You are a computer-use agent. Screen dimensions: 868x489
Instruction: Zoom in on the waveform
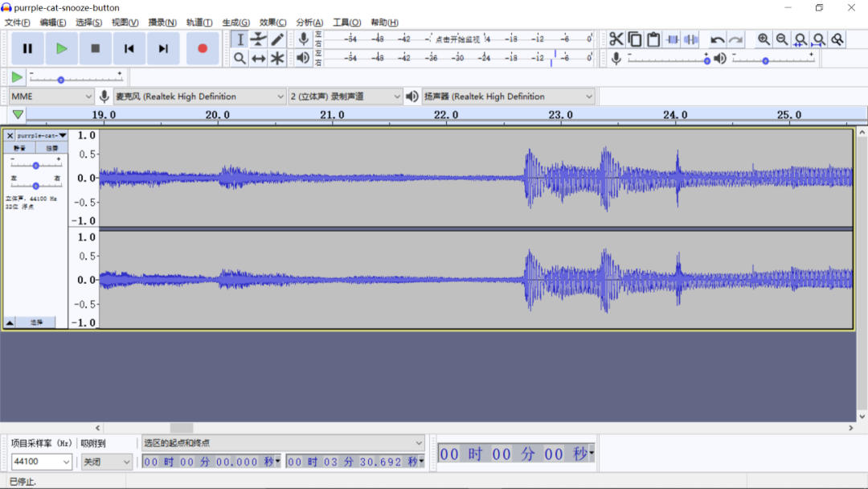click(764, 39)
